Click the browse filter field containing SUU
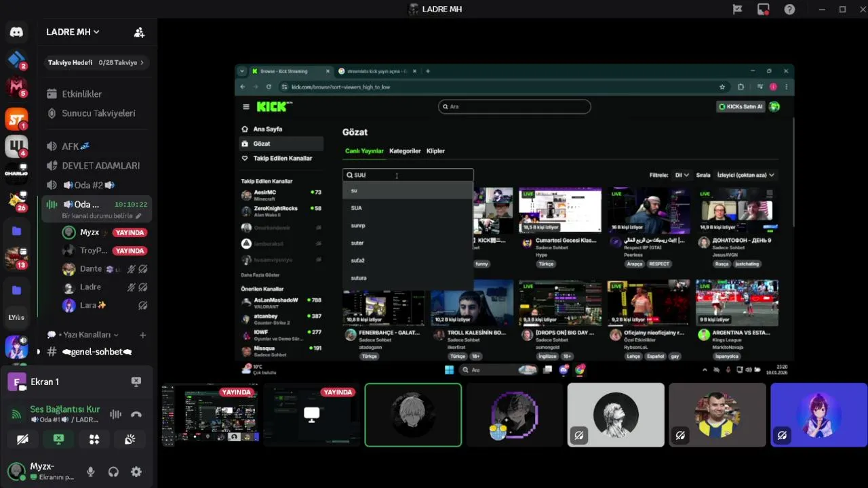 tap(408, 175)
